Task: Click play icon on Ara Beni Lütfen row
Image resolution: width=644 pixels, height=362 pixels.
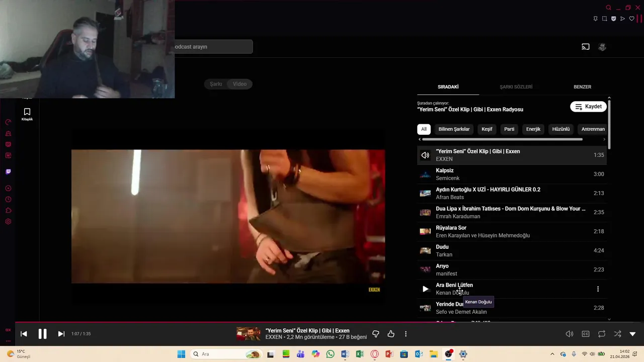Action: 425,289
